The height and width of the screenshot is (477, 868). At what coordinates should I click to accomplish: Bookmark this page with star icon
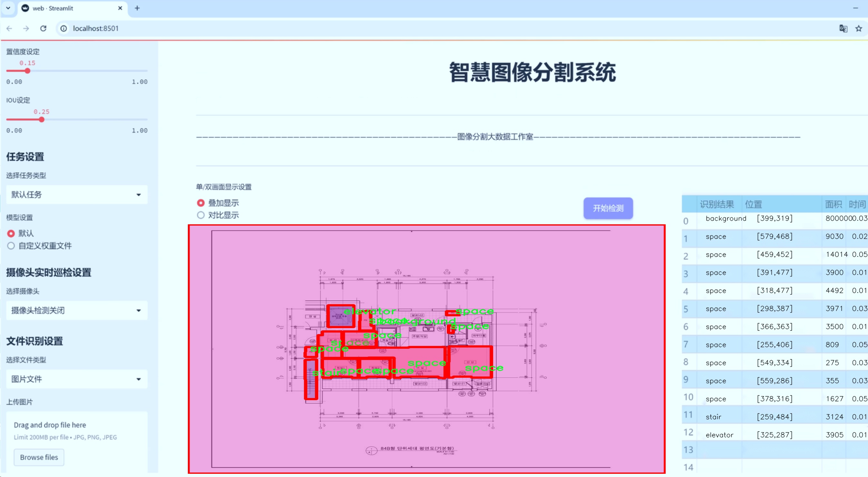859,29
